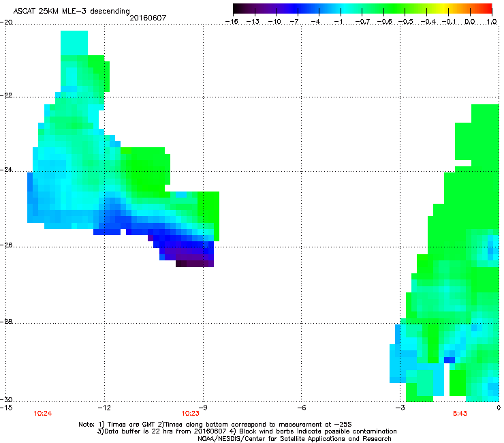Click the longitude axis label -9
Image resolution: width=504 pixels, height=443 pixels.
[x=203, y=408]
